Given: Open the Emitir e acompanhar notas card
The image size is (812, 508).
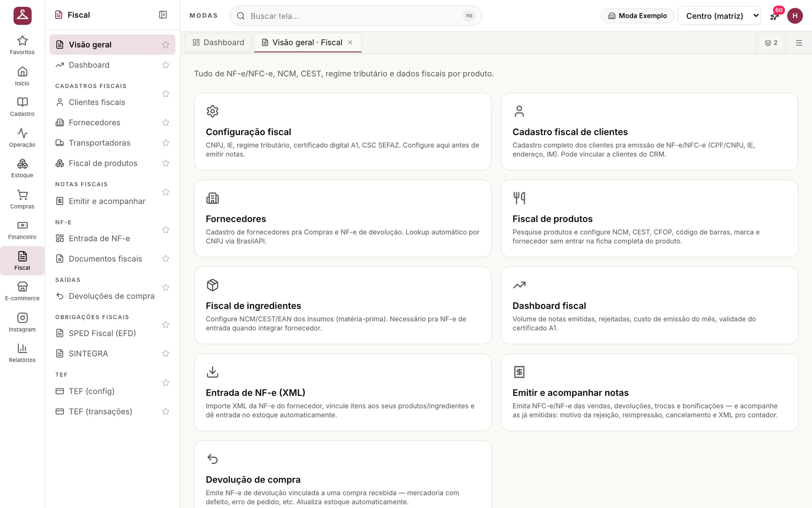Looking at the screenshot, I should 649,392.
